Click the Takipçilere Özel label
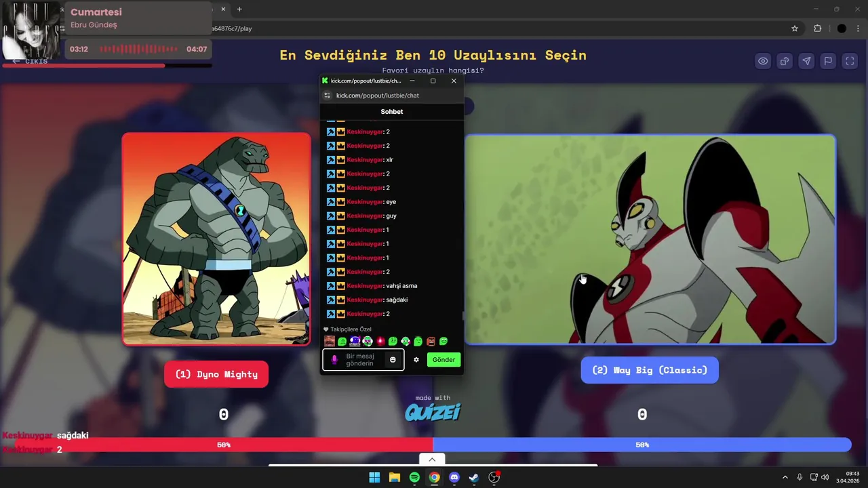This screenshot has width=868, height=488. [x=351, y=329]
